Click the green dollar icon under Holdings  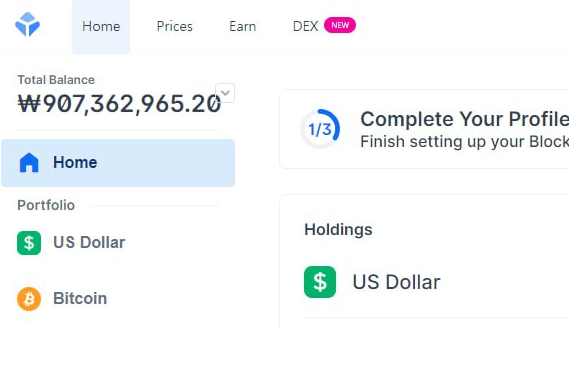point(320,282)
